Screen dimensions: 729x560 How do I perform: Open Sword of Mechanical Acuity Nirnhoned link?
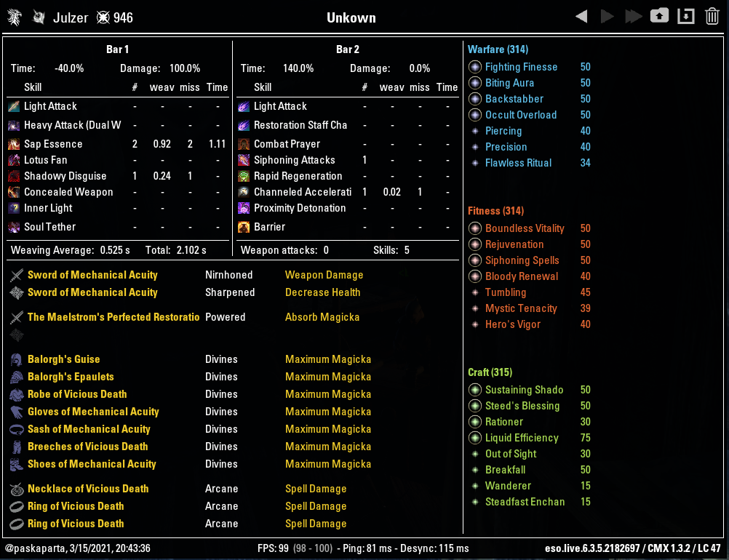click(x=92, y=275)
